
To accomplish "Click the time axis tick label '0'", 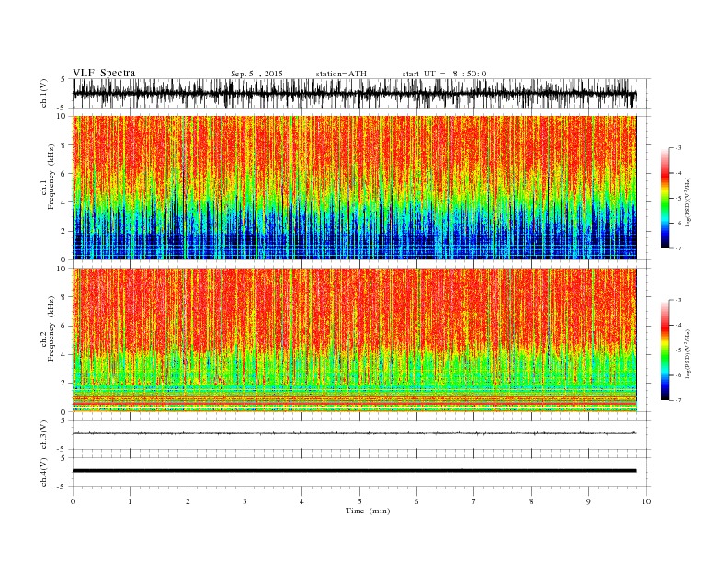I will (x=73, y=501).
